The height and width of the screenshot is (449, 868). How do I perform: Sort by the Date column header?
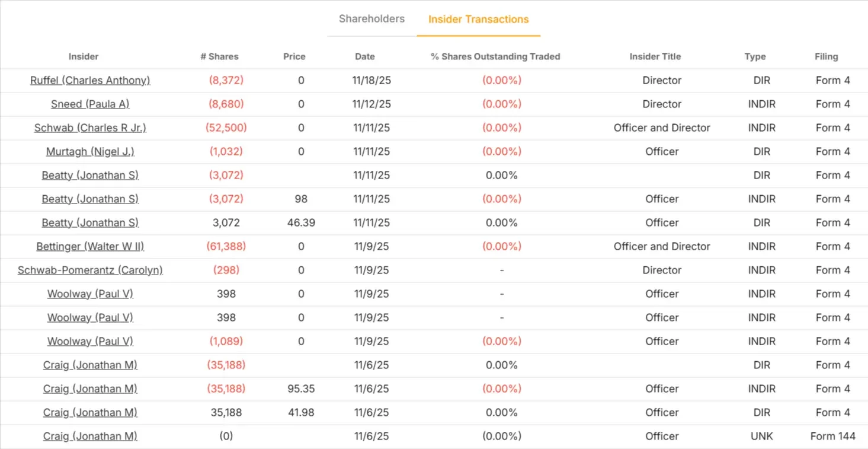point(365,56)
